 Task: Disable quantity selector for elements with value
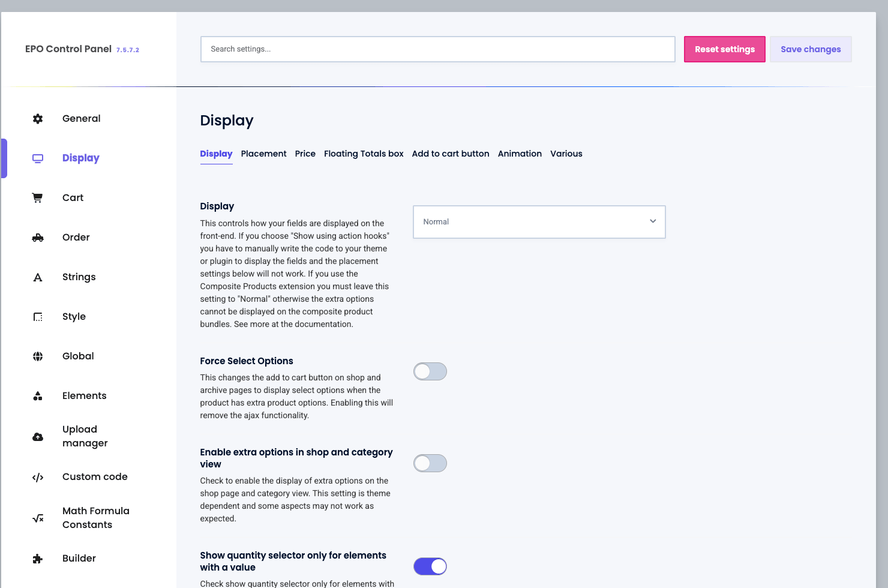click(430, 566)
